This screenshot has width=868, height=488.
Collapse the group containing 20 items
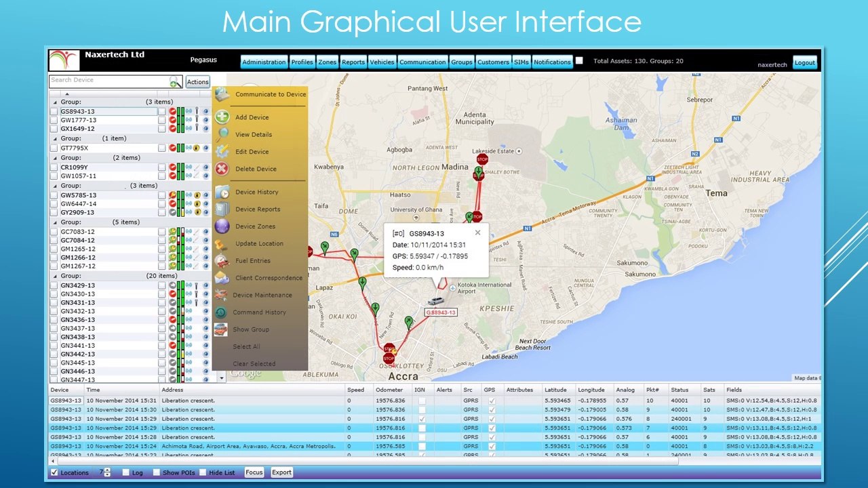pos(54,277)
